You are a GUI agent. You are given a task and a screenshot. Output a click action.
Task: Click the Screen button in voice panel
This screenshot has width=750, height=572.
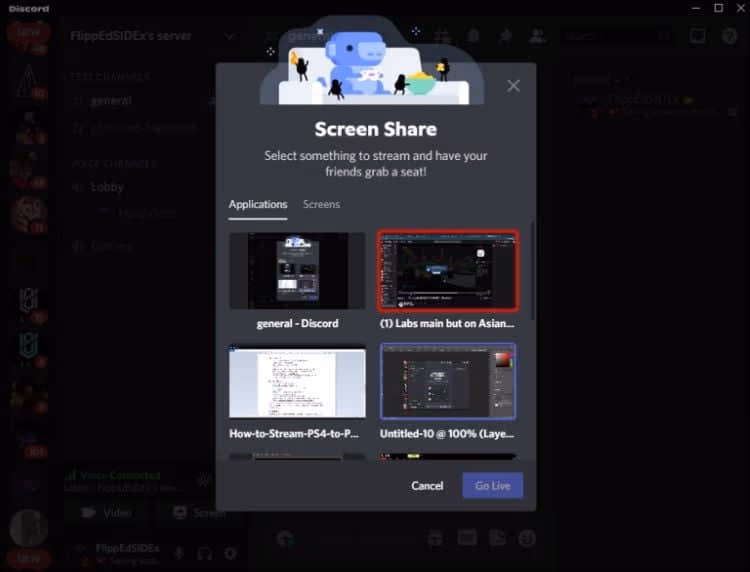[200, 513]
